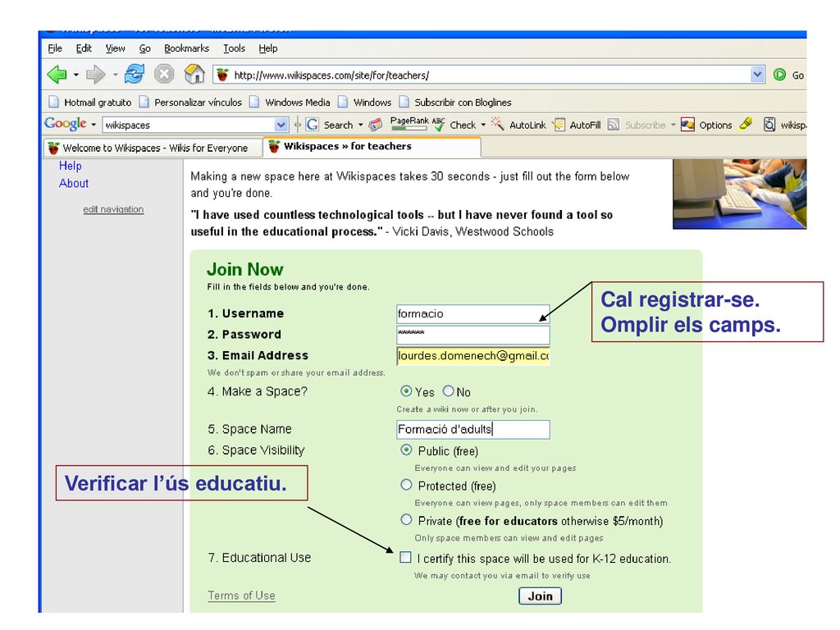Click the AutoFill form icon
Viewport: 840px width, 630px height.
coord(559,125)
